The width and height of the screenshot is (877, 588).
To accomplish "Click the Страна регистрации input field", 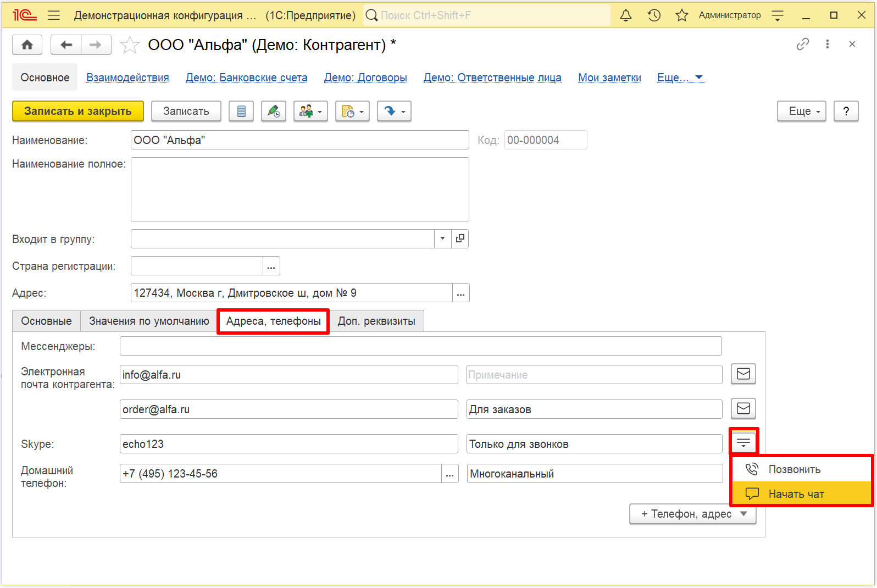I will [197, 265].
